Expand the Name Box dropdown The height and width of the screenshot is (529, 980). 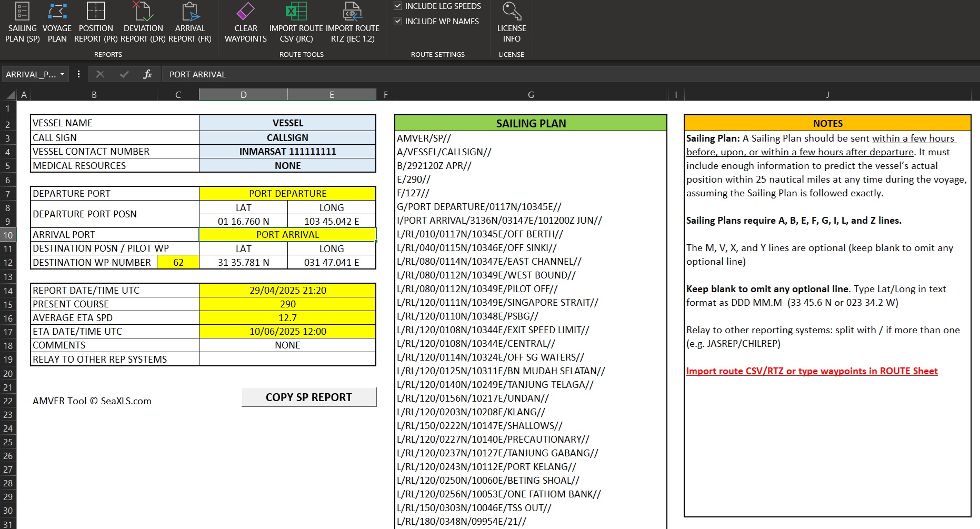tap(62, 75)
